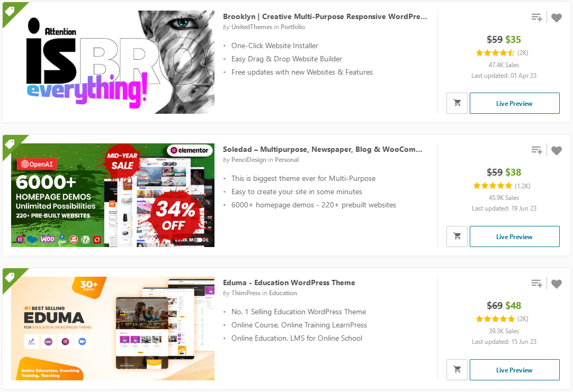Image resolution: width=573 pixels, height=392 pixels.
Task: Open Live Preview for Soledad theme
Action: (514, 236)
